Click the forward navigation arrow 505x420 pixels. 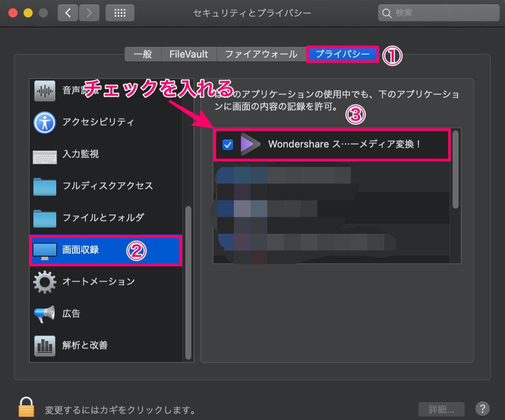tap(88, 13)
